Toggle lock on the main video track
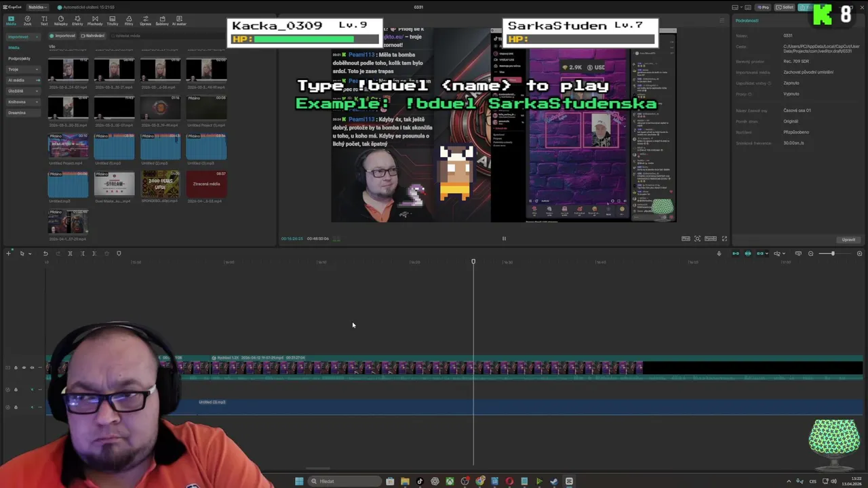Image resolution: width=868 pixels, height=488 pixels. coord(16,368)
